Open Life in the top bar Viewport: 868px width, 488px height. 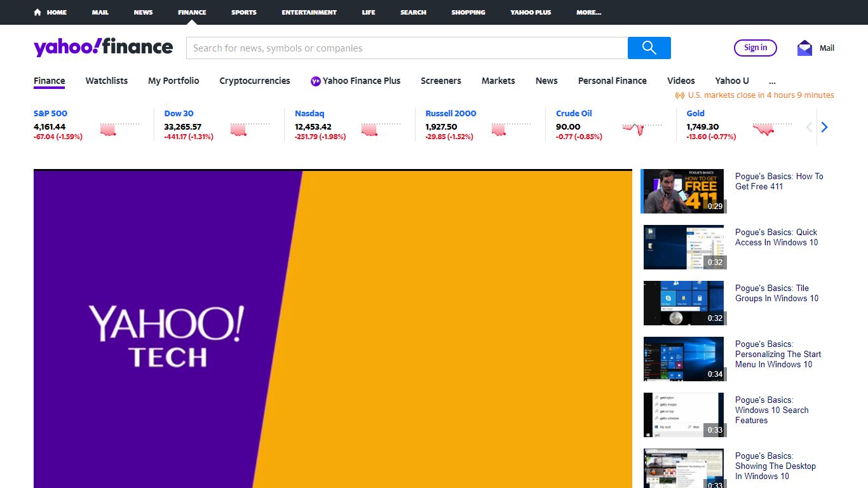369,12
